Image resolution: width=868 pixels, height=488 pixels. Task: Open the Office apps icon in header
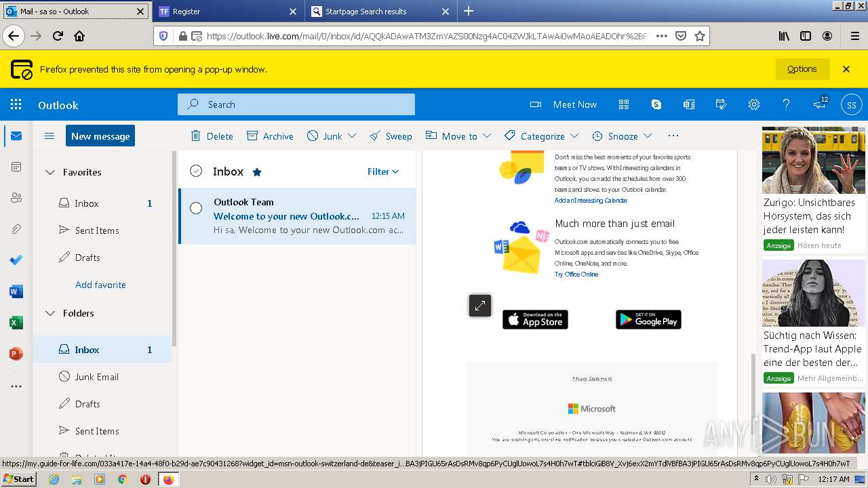[x=689, y=104]
